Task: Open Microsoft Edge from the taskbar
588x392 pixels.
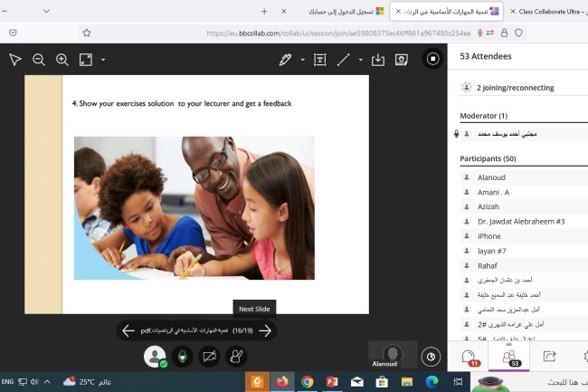Action: (x=432, y=382)
